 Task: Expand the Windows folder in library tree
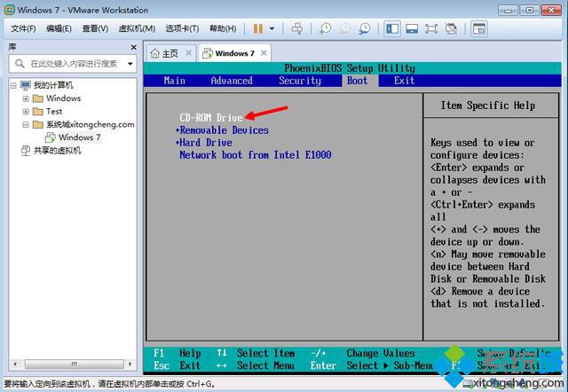tap(26, 98)
